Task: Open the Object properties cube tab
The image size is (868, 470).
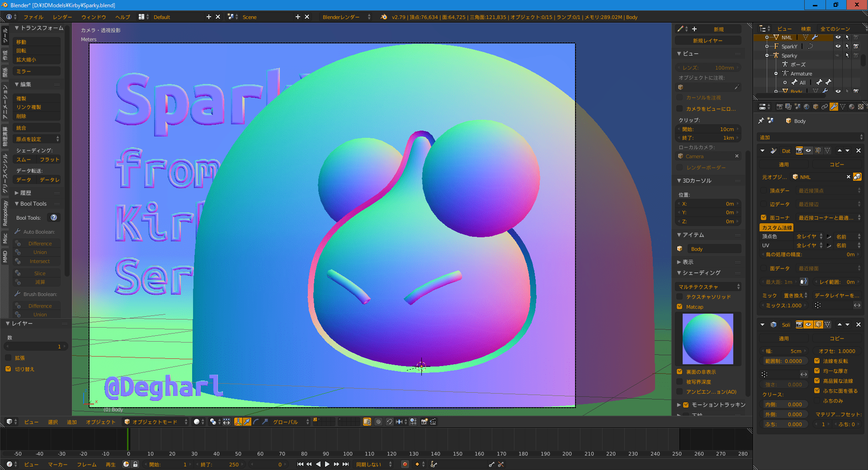Action: [816, 107]
